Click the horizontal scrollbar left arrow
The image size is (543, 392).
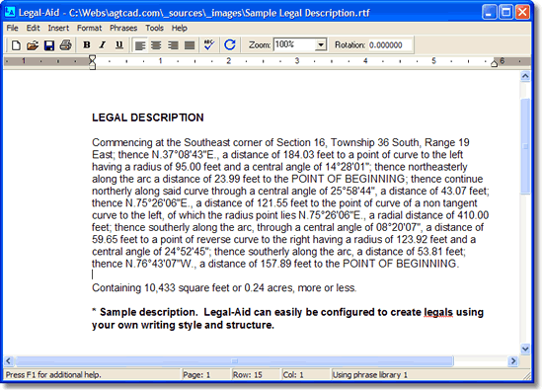coord(9,361)
